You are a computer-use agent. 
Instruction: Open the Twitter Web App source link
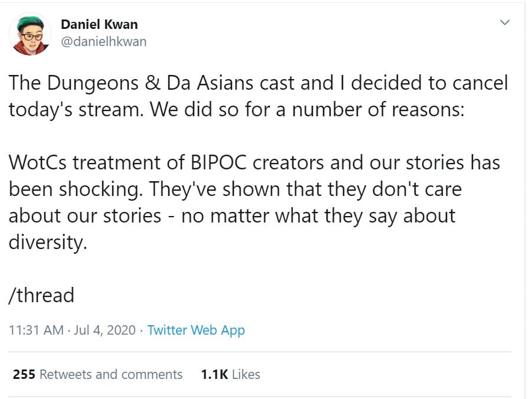coord(196,331)
